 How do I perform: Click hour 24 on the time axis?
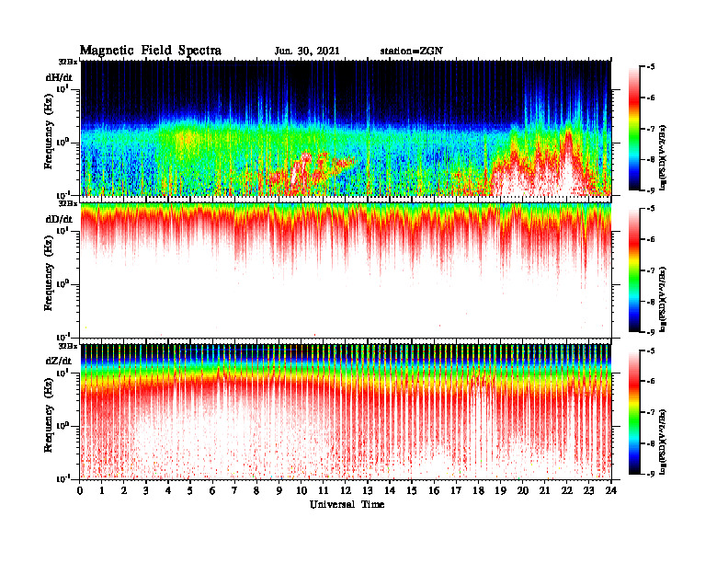[611, 490]
